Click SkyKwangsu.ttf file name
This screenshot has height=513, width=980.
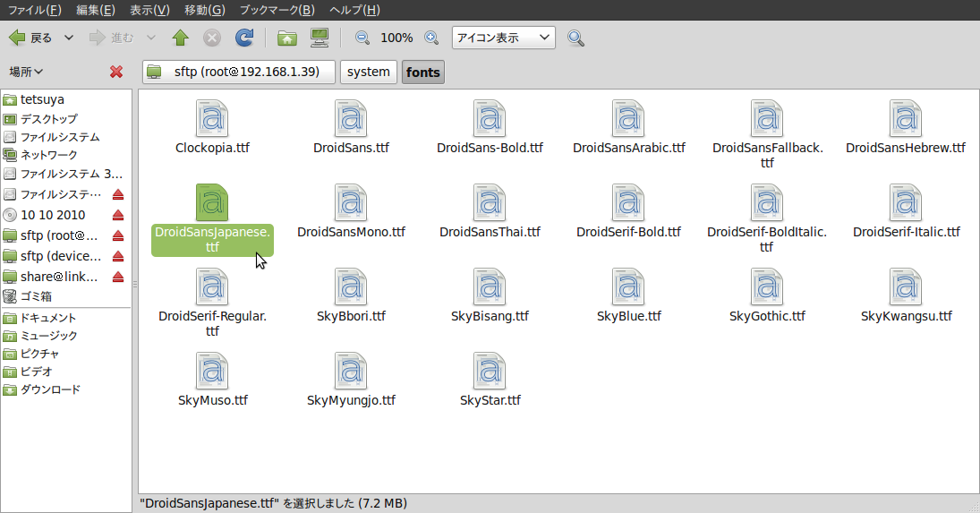coord(907,316)
